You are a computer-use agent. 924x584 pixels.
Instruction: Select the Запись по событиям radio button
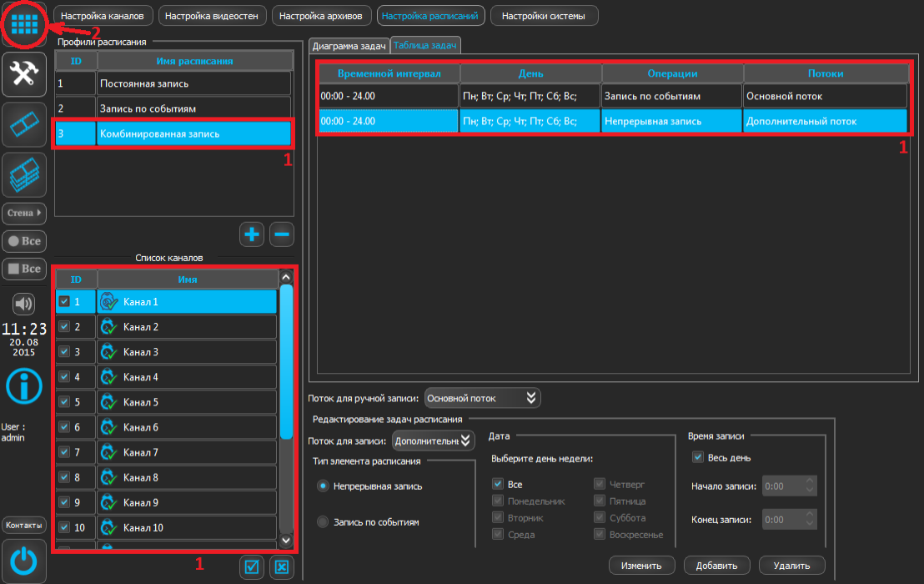pos(323,522)
